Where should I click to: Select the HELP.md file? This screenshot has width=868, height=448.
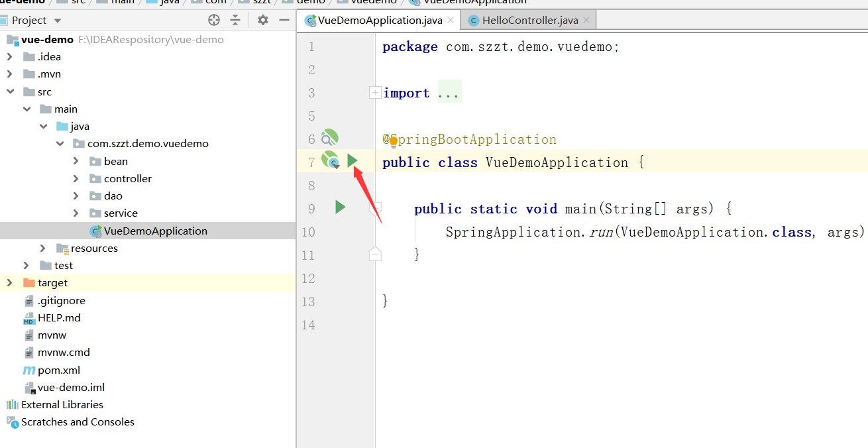[x=59, y=318]
